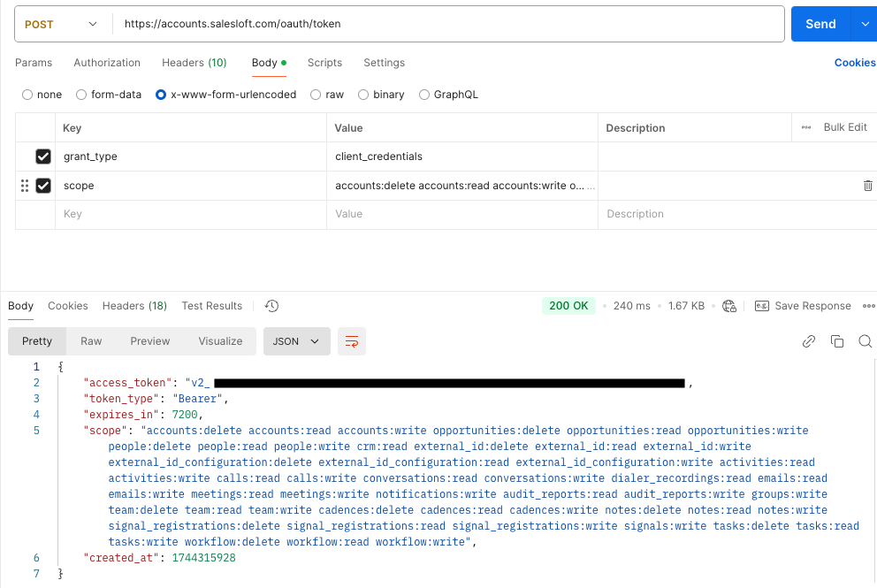The width and height of the screenshot is (877, 588).
Task: Switch to the Authorization tab
Action: point(107,63)
